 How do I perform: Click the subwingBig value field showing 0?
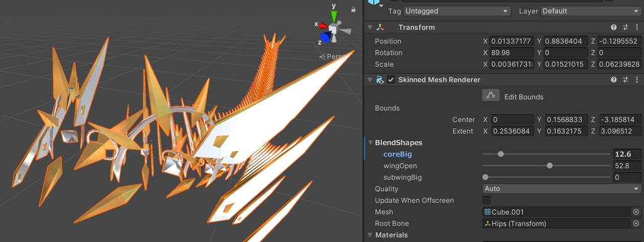pyautogui.click(x=628, y=177)
